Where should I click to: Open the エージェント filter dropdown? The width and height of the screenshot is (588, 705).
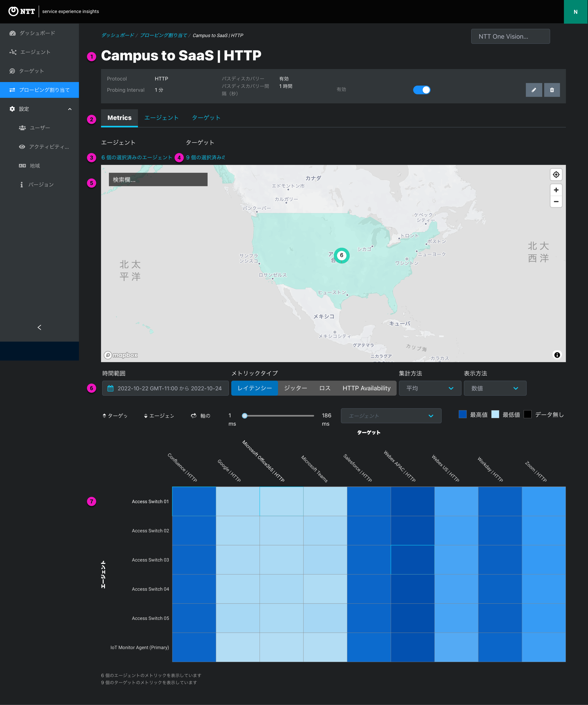pos(391,416)
